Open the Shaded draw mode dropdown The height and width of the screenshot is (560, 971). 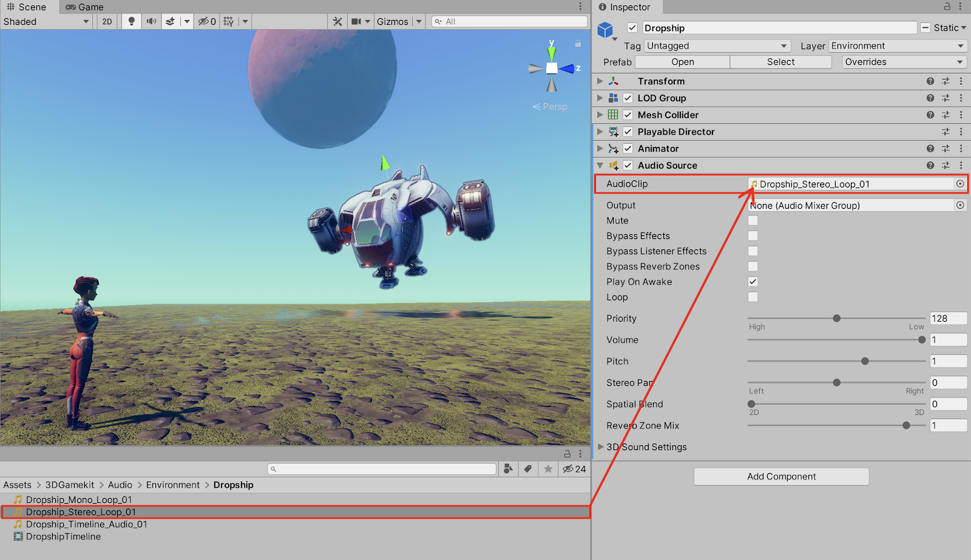tap(46, 22)
